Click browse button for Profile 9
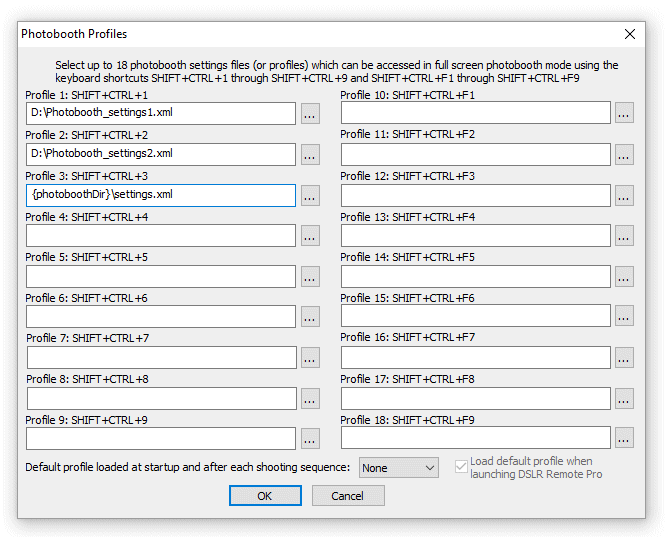 point(310,439)
